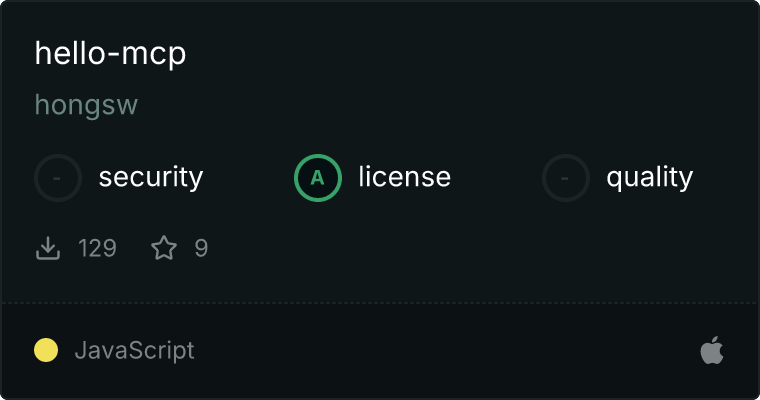Click the yellow JavaScript language dot
760x400 pixels.
coord(46,350)
